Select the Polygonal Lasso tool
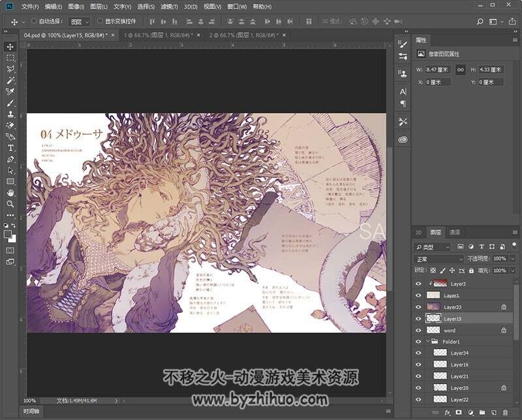Viewport: 522px width, 420px height. (x=10, y=69)
